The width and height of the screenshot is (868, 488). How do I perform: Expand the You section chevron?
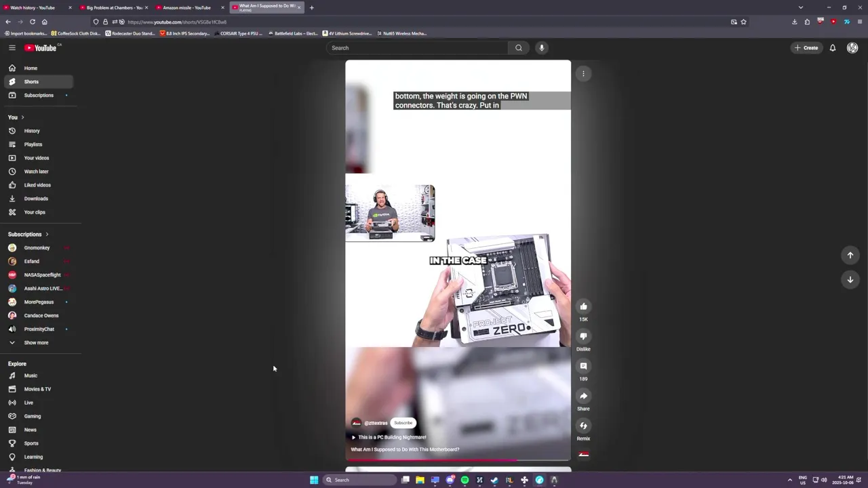pyautogui.click(x=22, y=117)
